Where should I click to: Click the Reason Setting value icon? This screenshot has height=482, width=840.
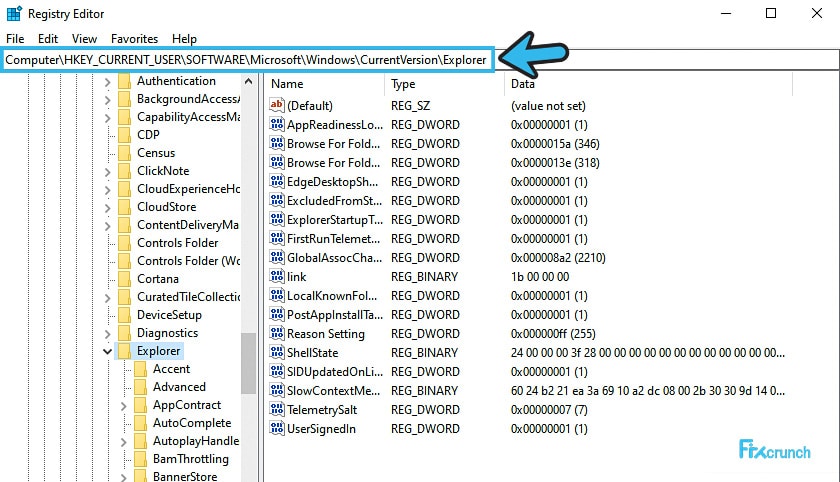pyautogui.click(x=276, y=334)
